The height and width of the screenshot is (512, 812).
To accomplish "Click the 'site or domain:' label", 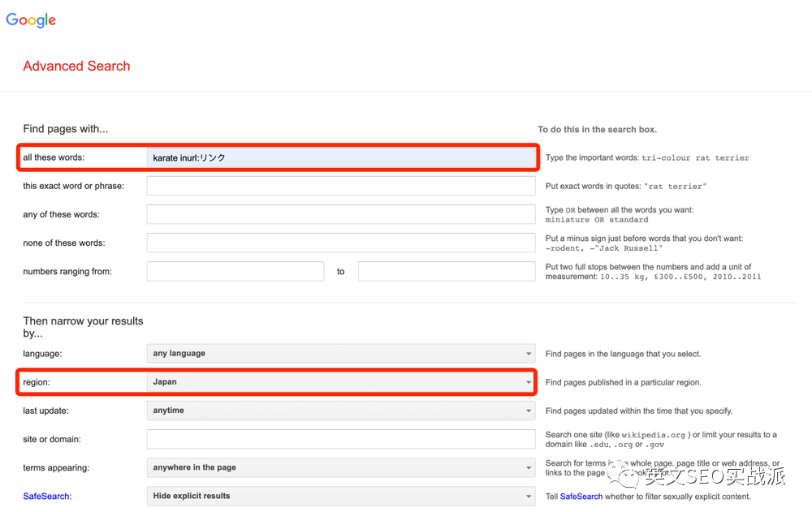I will point(52,439).
